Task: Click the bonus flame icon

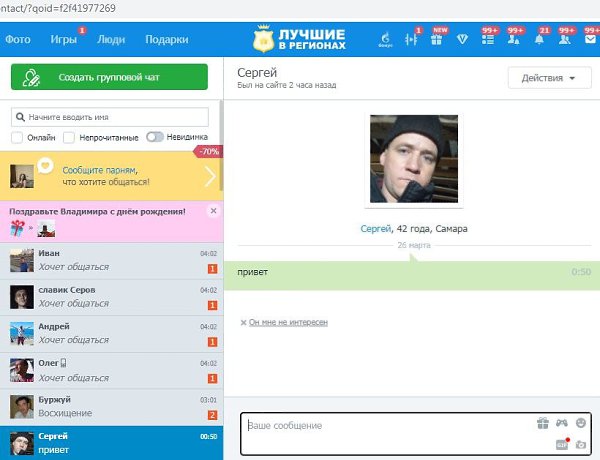Action: (x=386, y=40)
